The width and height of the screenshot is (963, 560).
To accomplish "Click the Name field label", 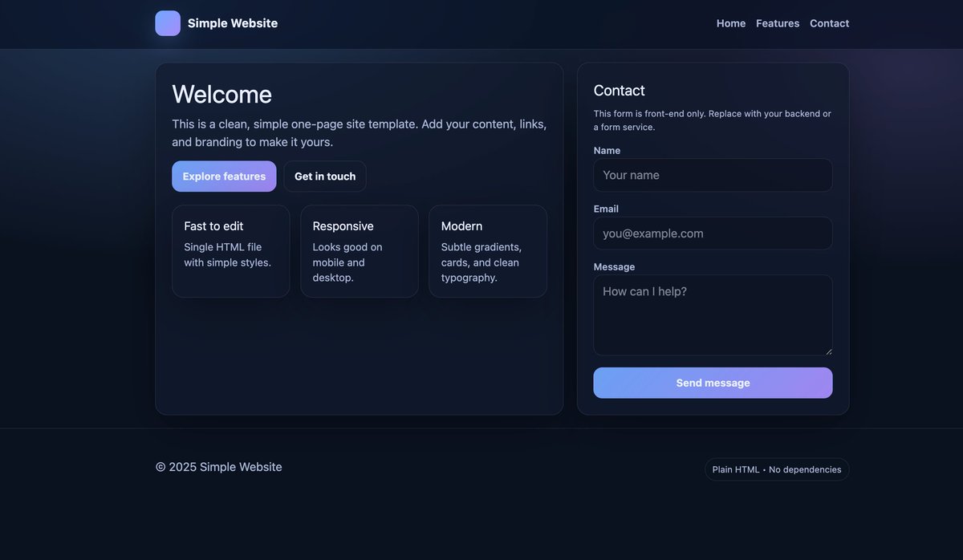I will tap(607, 151).
